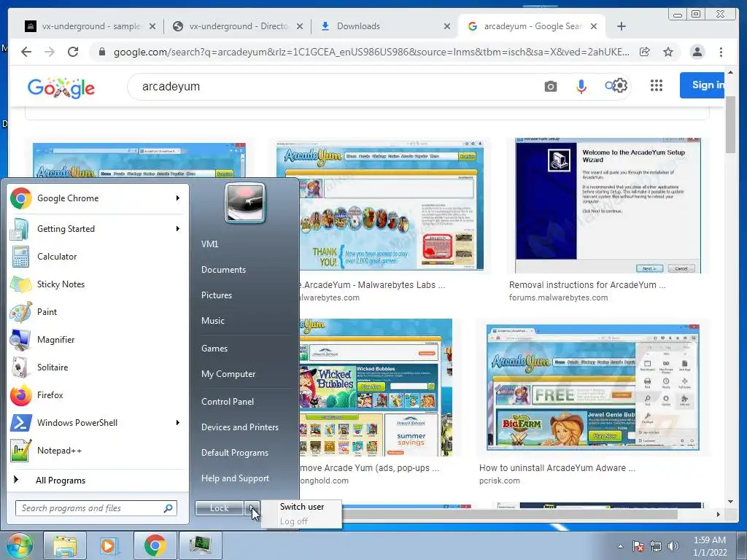Screen dimensions: 747x560
Task: Open Removal instructions for ArcadeYum result
Action: point(587,285)
